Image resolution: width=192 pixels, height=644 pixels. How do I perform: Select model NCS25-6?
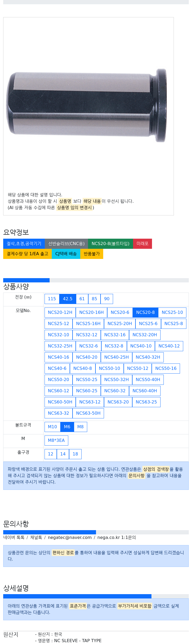pyautogui.click(x=148, y=324)
